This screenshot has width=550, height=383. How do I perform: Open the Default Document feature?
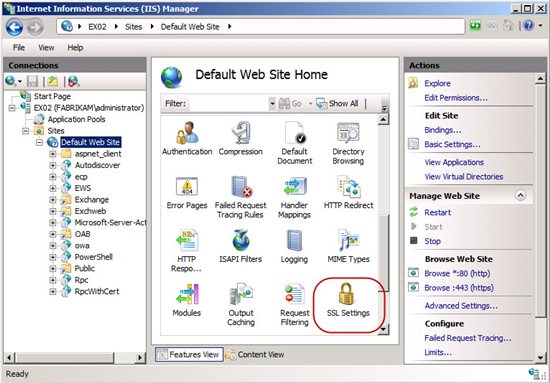coord(295,142)
